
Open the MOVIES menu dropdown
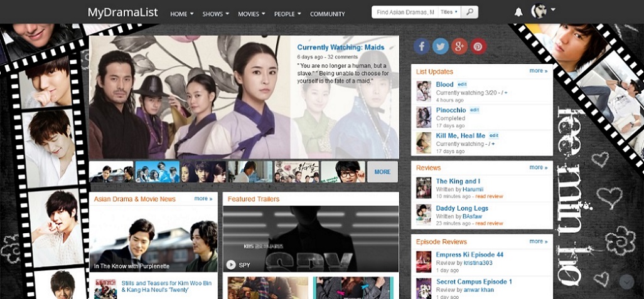click(252, 14)
